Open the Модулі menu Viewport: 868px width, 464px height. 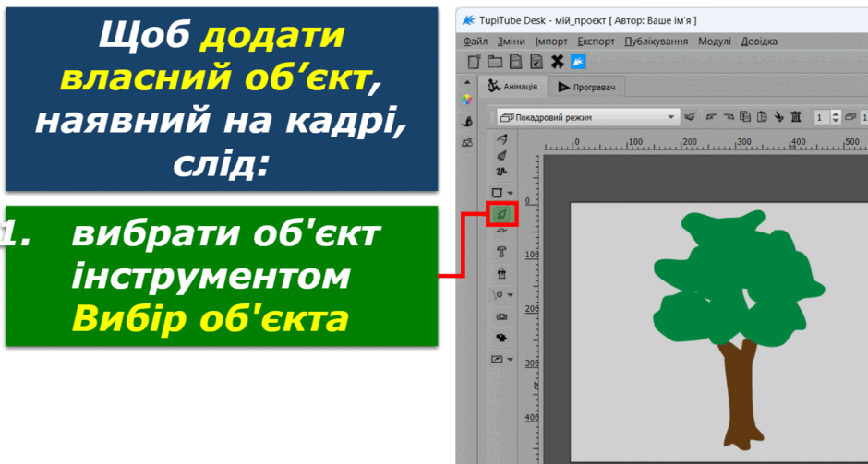tap(714, 42)
